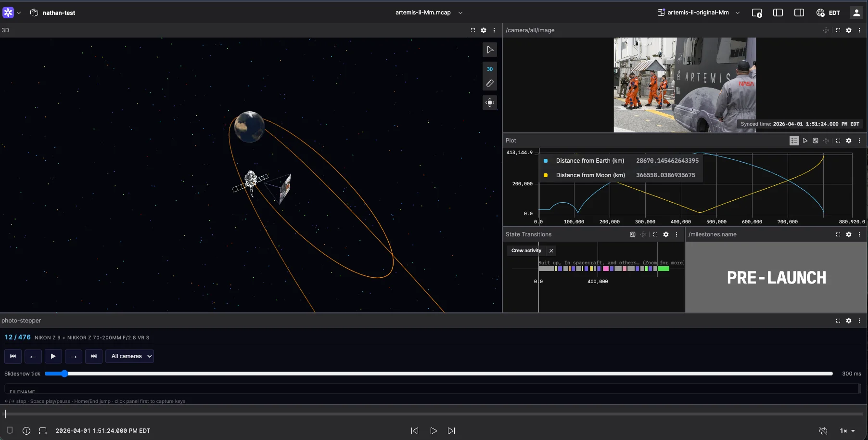Screen dimensions: 868x440
Task: Seek backward in main playback
Action: point(415,431)
